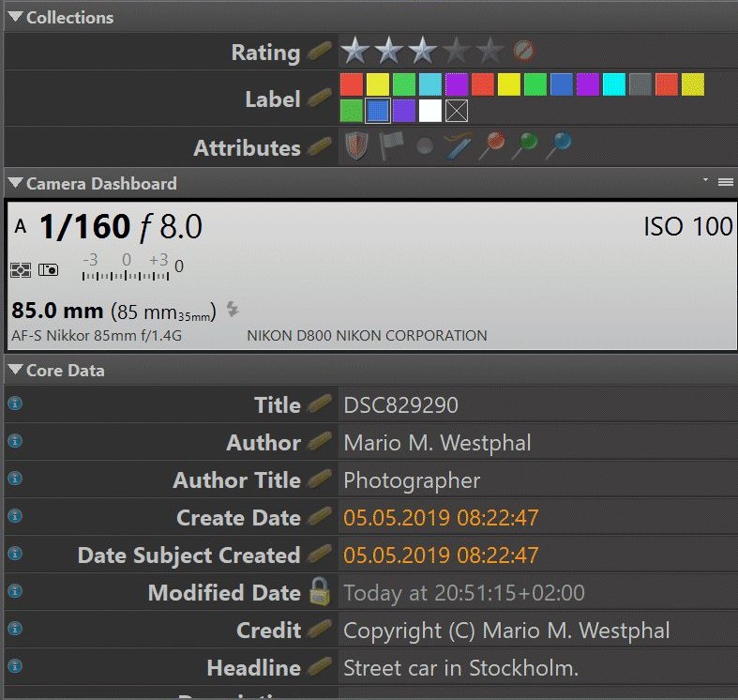Click the pencil icon beside Author
738x700 pixels.
click(320, 441)
